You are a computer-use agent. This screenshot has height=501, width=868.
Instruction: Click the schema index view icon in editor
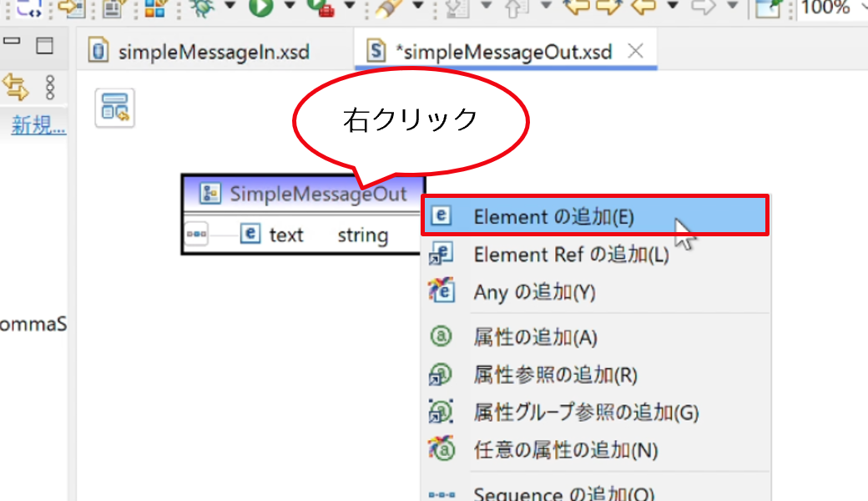(114, 108)
